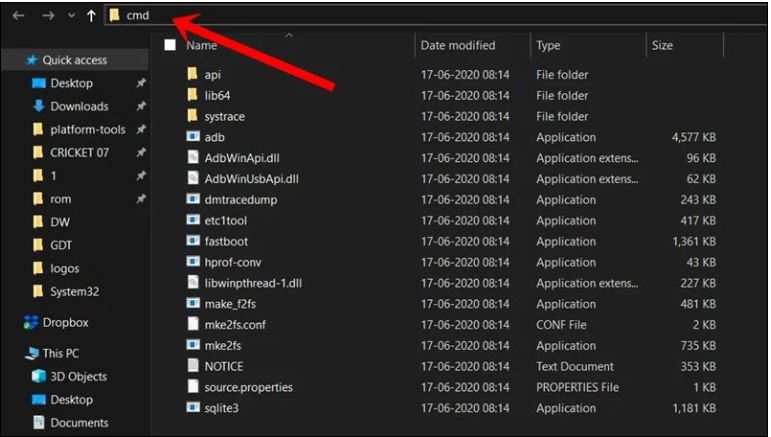Open logos folder in sidebar

[x=64, y=268]
